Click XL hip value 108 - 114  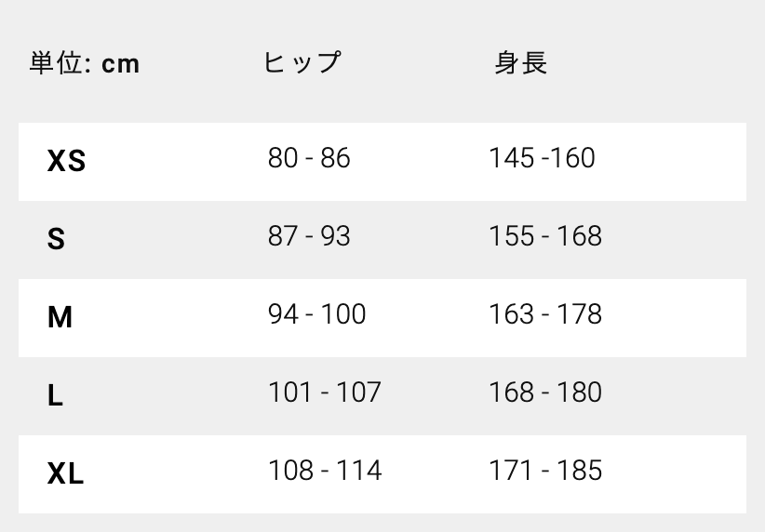pyautogui.click(x=325, y=472)
